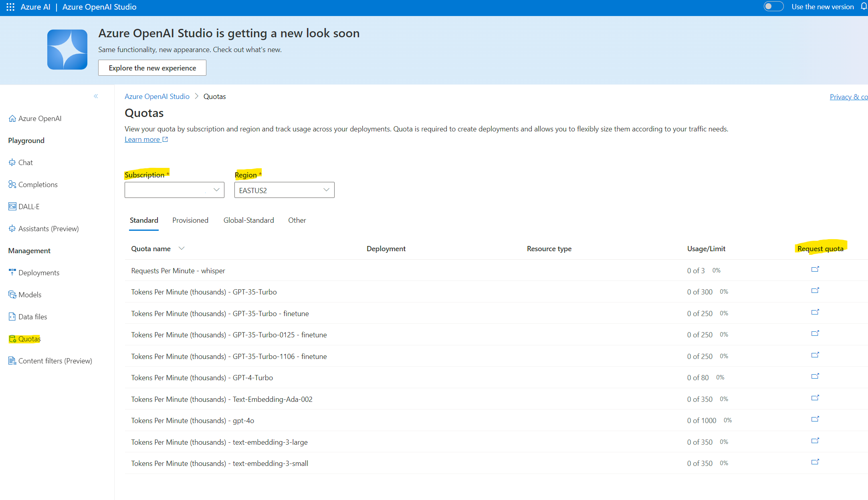The height and width of the screenshot is (500, 868).
Task: Open Data files in sidebar
Action: [28, 317]
